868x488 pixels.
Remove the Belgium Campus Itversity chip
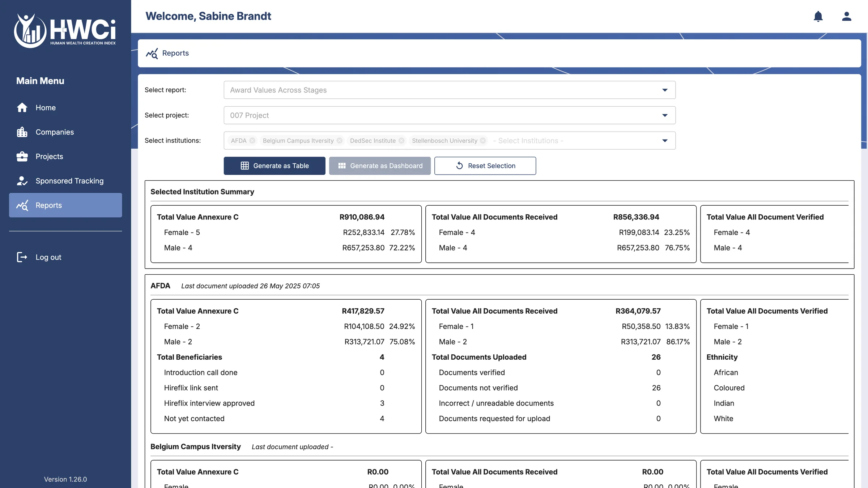[339, 141]
